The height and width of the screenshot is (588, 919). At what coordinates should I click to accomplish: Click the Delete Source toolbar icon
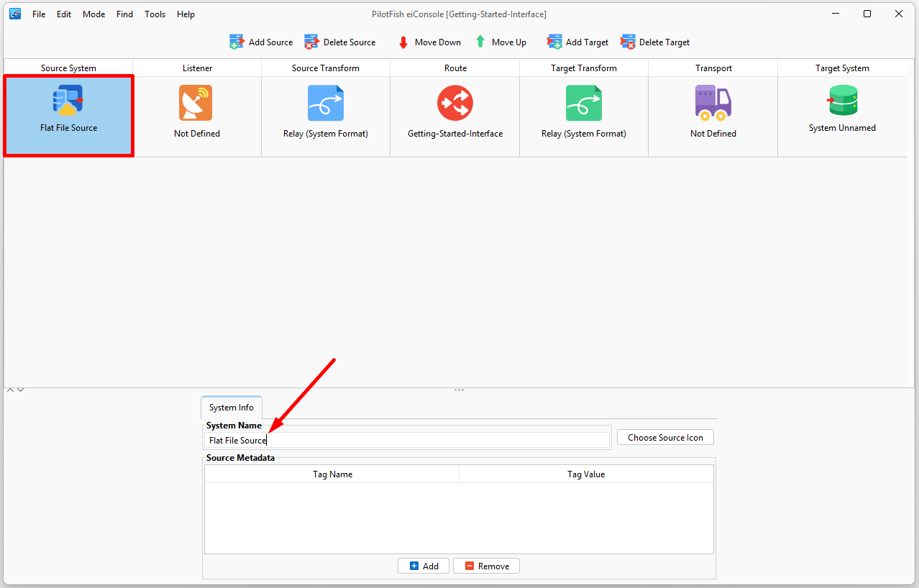pyautogui.click(x=311, y=42)
